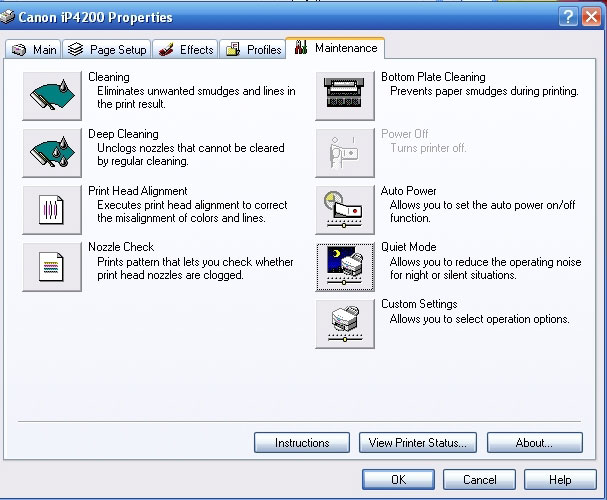Image resolution: width=607 pixels, height=500 pixels.
Task: Click the 'Auto Power' label
Action: coord(408,191)
